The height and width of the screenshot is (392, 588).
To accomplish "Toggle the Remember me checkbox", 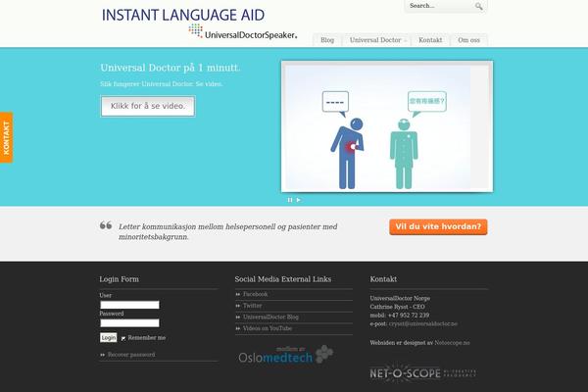I will coord(123,338).
